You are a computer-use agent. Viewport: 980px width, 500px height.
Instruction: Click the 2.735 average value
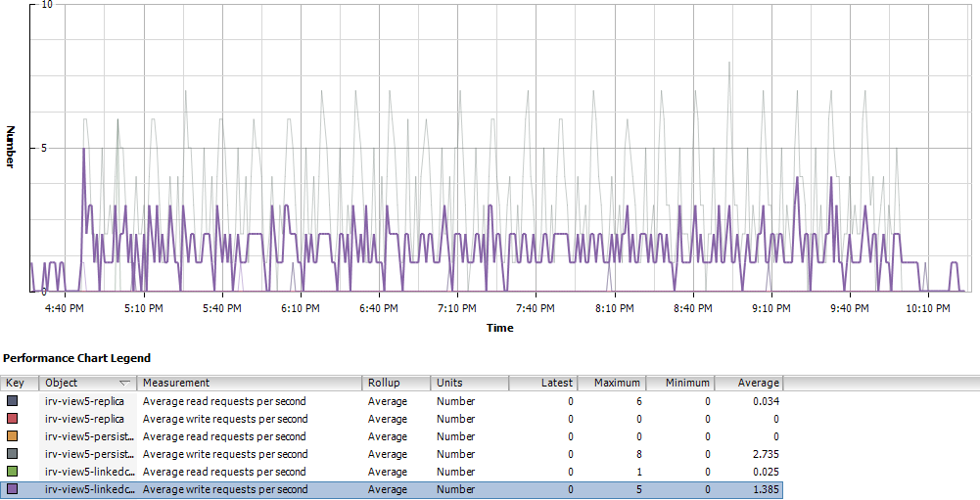click(767, 454)
